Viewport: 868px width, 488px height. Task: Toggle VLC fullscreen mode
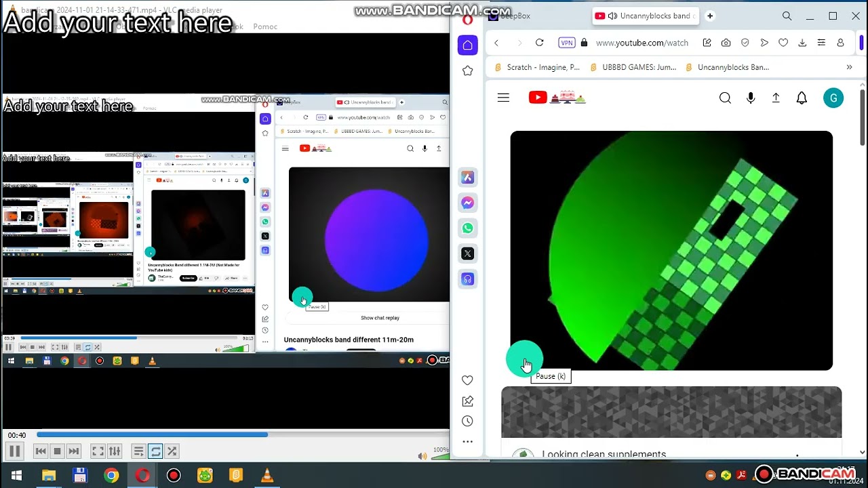pos(98,451)
